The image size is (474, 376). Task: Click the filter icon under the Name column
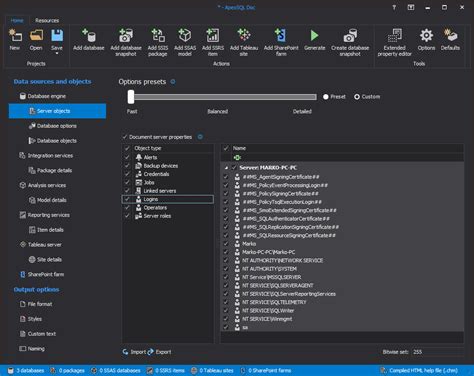237,158
